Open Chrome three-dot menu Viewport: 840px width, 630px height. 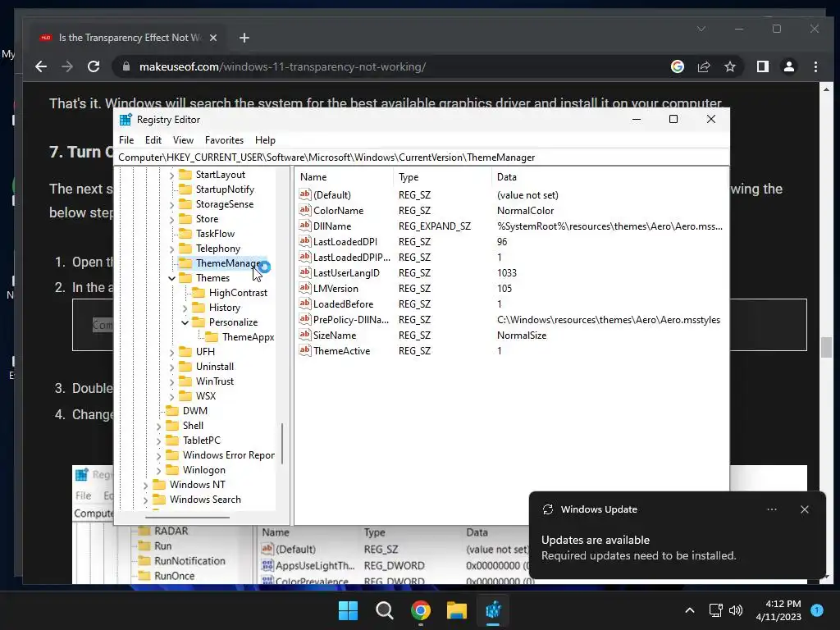tap(815, 66)
